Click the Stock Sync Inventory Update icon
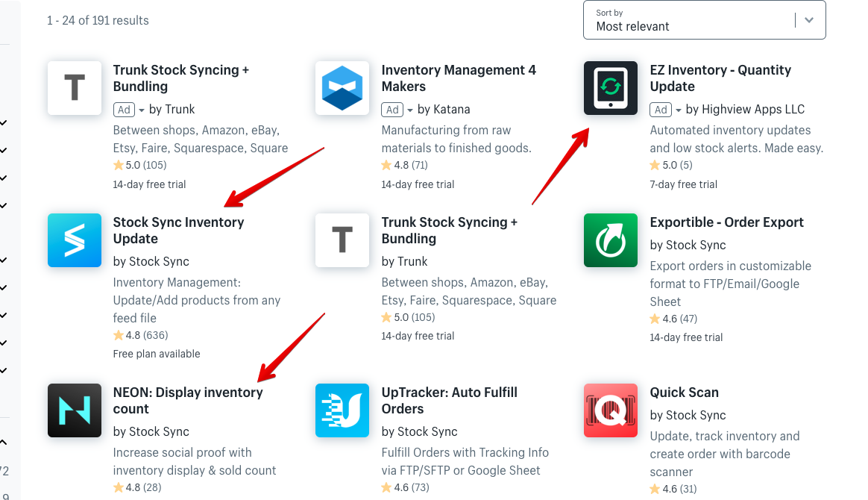This screenshot has height=500, width=868. pos(75,240)
